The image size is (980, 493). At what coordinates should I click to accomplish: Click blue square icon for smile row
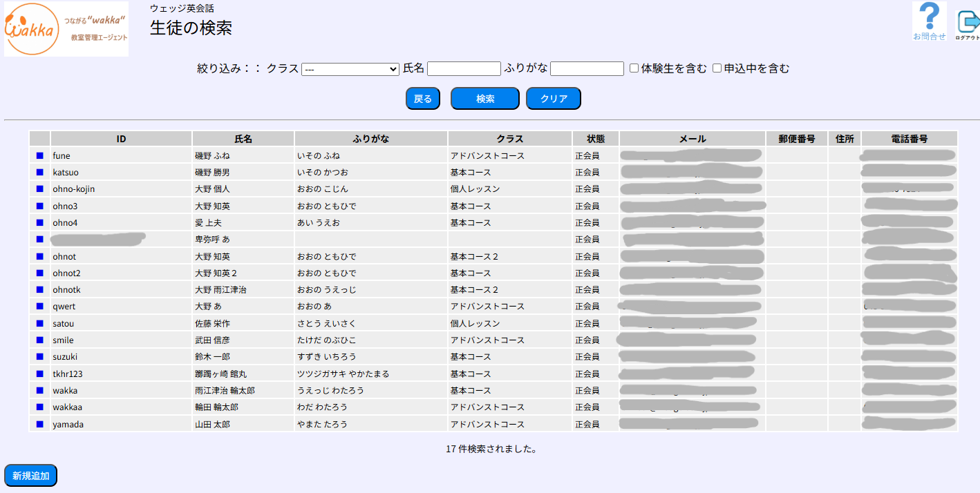(39, 340)
